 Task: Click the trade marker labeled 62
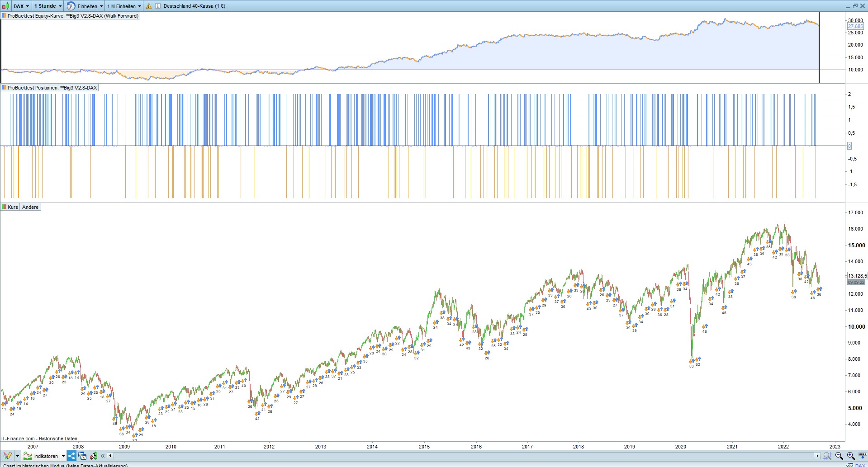698,362
